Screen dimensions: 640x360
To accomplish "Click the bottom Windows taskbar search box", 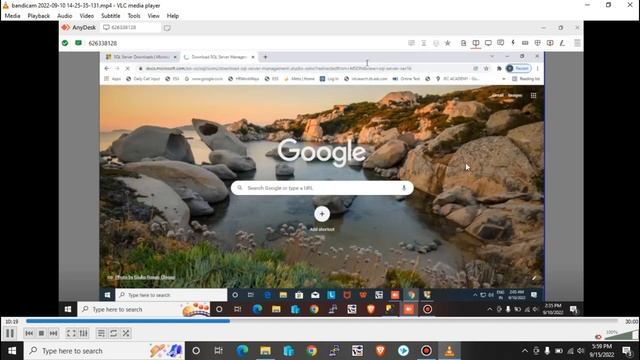I will [105, 351].
